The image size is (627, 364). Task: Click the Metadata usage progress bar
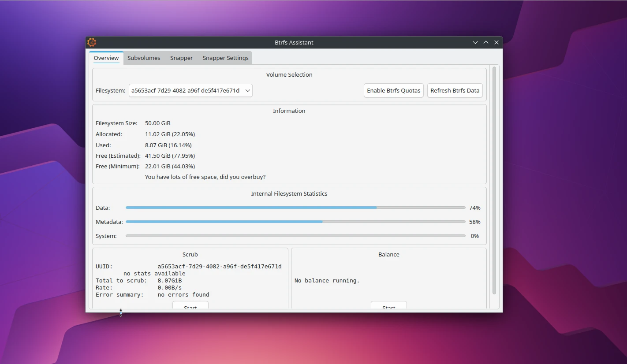(x=295, y=222)
